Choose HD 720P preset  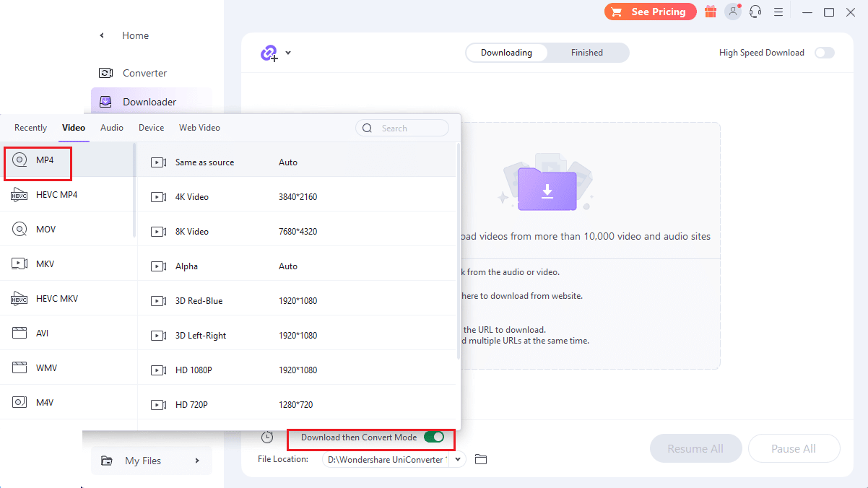coord(296,405)
